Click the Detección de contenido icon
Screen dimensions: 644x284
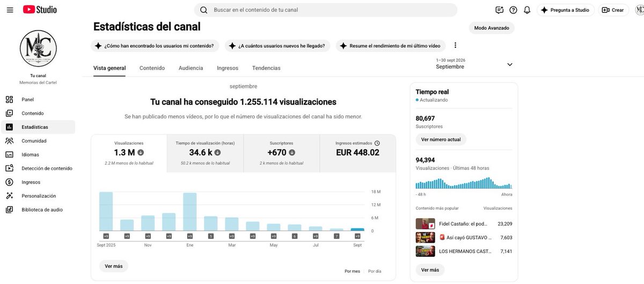point(9,168)
